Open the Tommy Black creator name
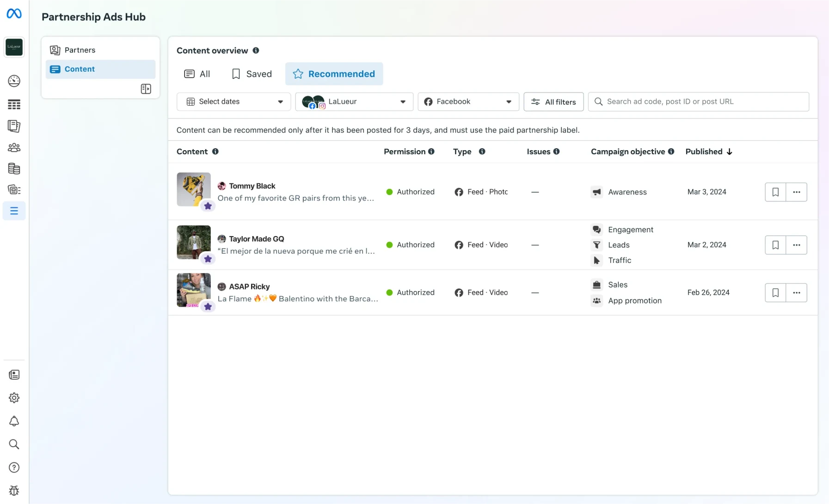The height and width of the screenshot is (504, 829). [252, 186]
